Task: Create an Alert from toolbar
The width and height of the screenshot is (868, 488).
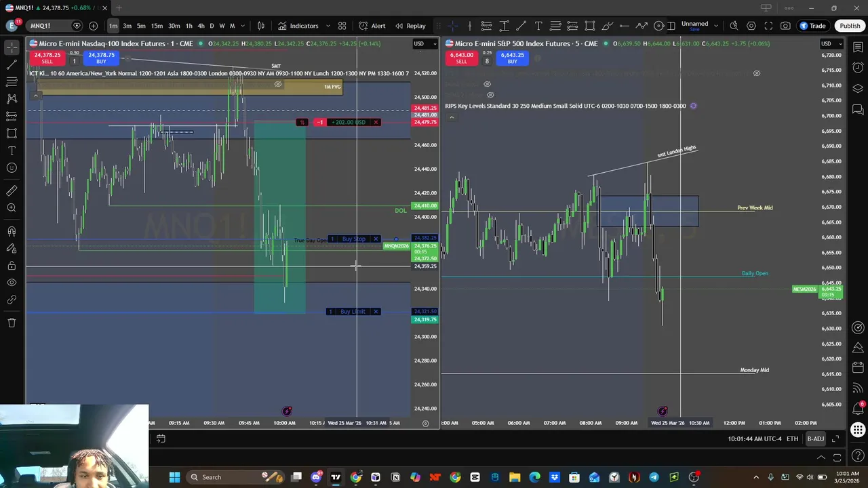Action: [x=372, y=26]
